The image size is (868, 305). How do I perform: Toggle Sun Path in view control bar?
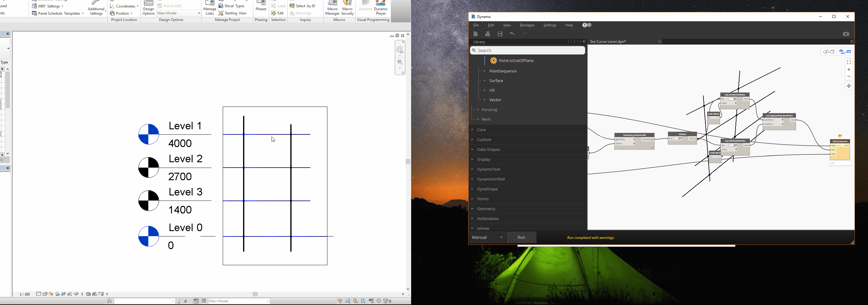pos(51,294)
